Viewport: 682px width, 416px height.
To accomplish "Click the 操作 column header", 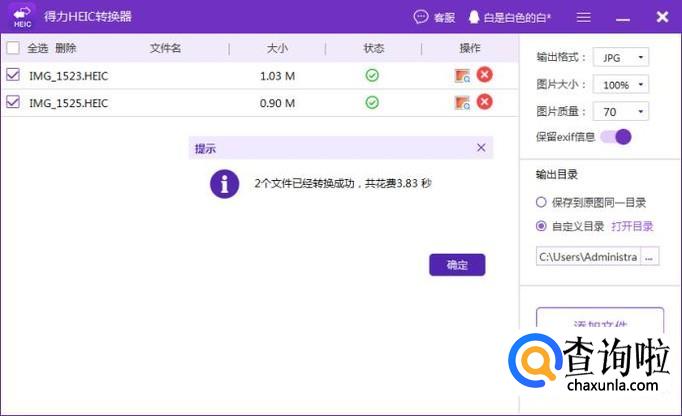I will pyautogui.click(x=470, y=48).
